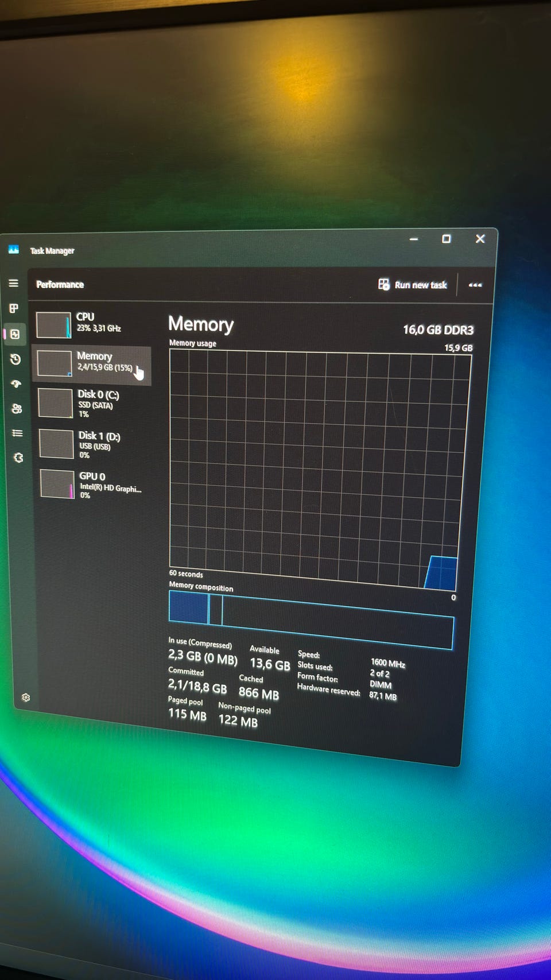Viewport: 551px width, 980px height.
Task: Click the Available 13,6 GB value
Action: click(x=270, y=664)
